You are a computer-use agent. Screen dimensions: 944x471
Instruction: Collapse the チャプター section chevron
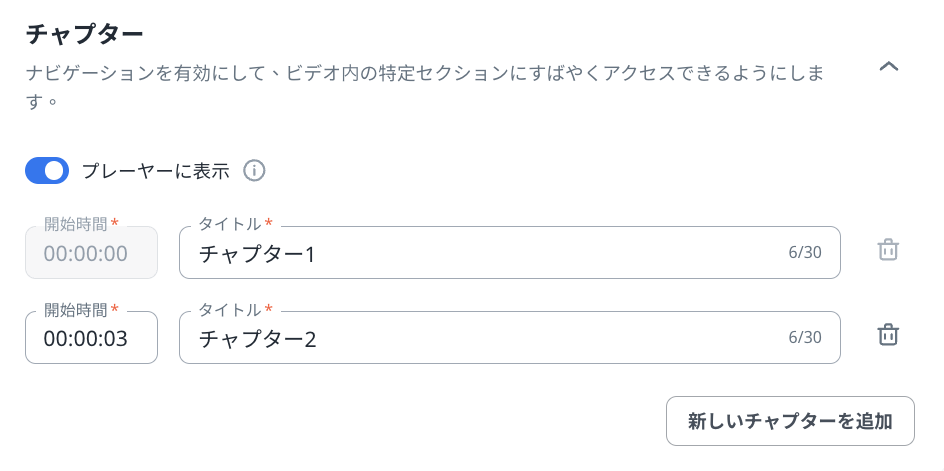(x=888, y=67)
